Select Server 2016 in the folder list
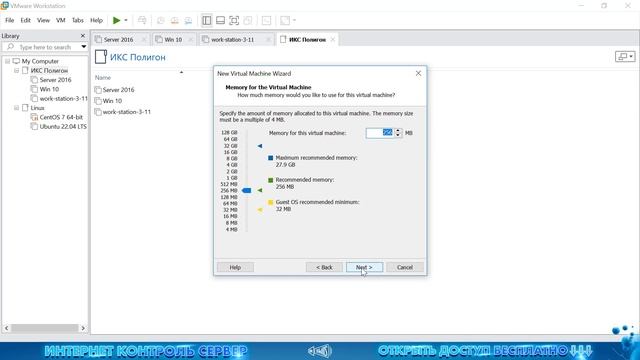 [118, 90]
